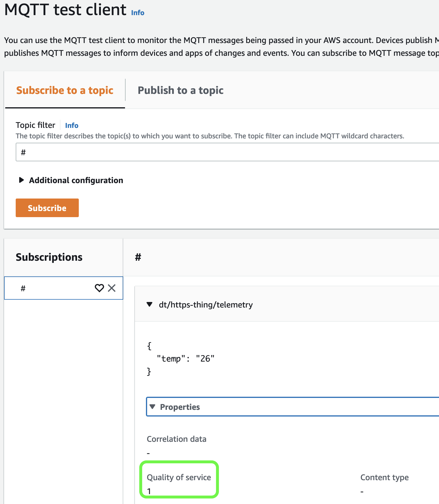Select the # subscription in Subscriptions list

click(x=64, y=288)
